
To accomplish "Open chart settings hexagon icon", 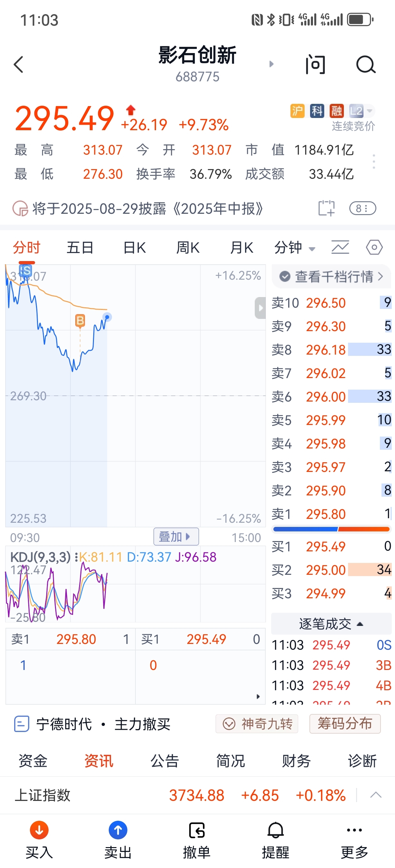I will pos(374,248).
